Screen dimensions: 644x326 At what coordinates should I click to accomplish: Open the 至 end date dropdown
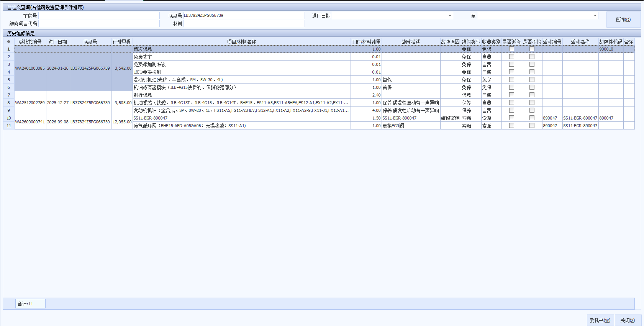tap(595, 16)
